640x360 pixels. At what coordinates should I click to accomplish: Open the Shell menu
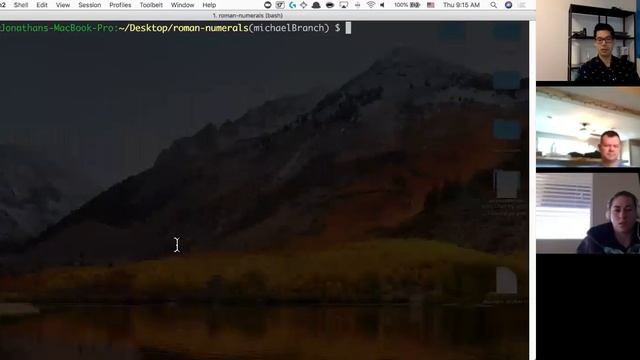(21, 5)
